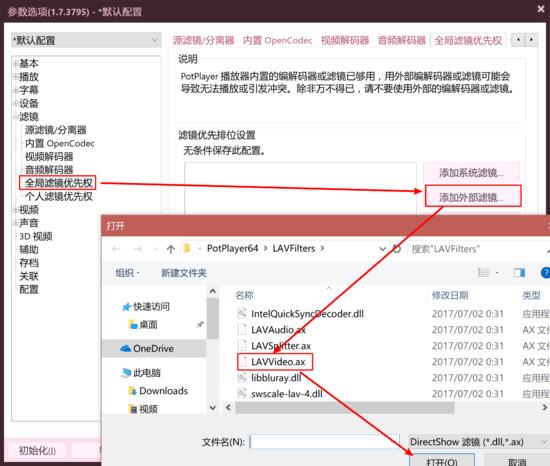
Task: Click 新建文件夹 in the dialog toolbar
Action: click(x=183, y=273)
